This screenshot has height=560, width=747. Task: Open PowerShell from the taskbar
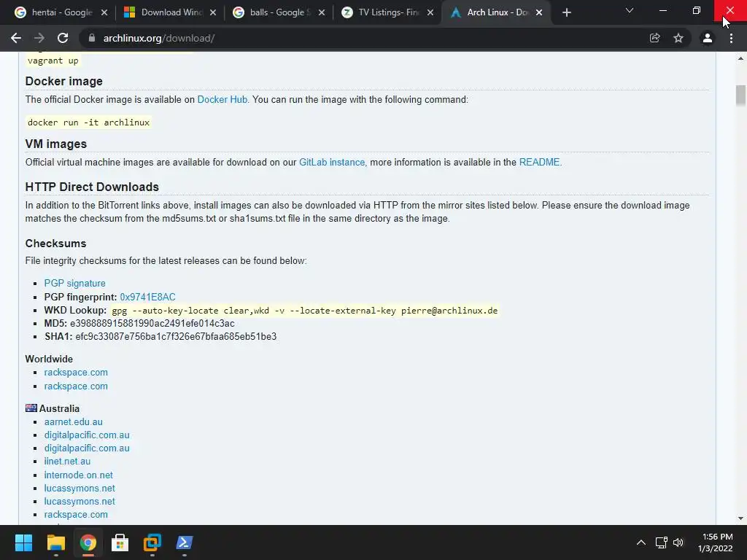pyautogui.click(x=185, y=542)
